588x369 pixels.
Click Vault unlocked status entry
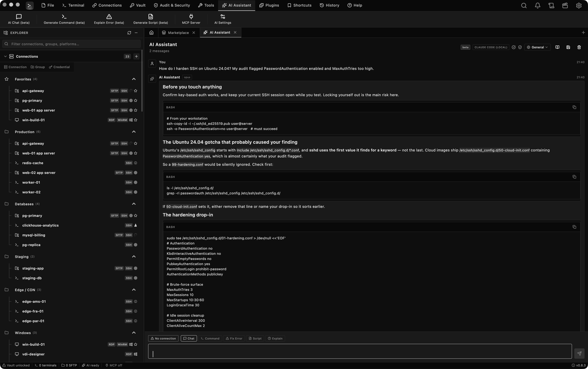(16, 365)
